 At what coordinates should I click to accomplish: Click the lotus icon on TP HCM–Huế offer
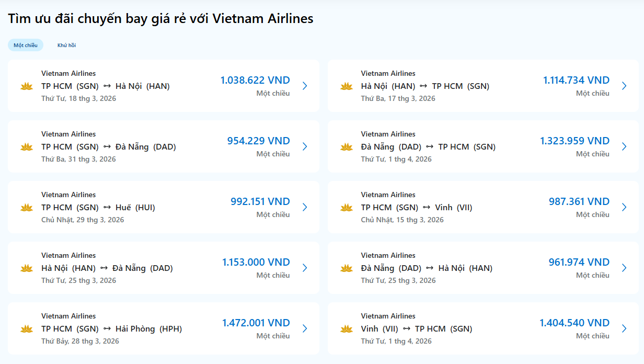click(26, 207)
